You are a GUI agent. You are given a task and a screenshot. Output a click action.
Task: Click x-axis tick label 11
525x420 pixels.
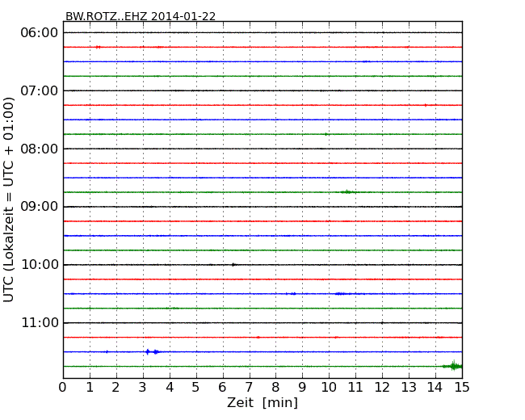[355, 388]
